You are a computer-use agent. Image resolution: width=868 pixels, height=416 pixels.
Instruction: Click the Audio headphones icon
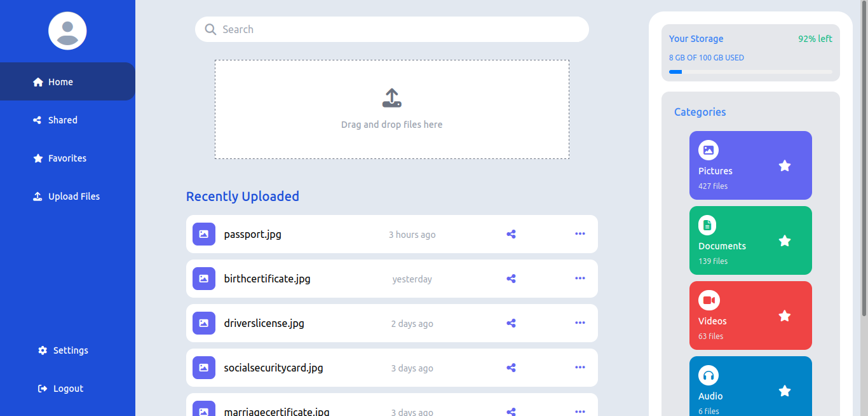pos(707,375)
